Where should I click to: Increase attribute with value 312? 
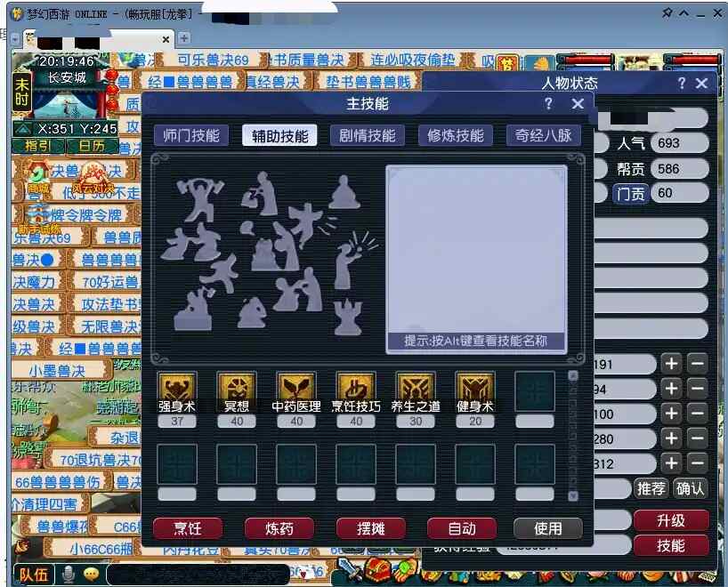tap(671, 463)
